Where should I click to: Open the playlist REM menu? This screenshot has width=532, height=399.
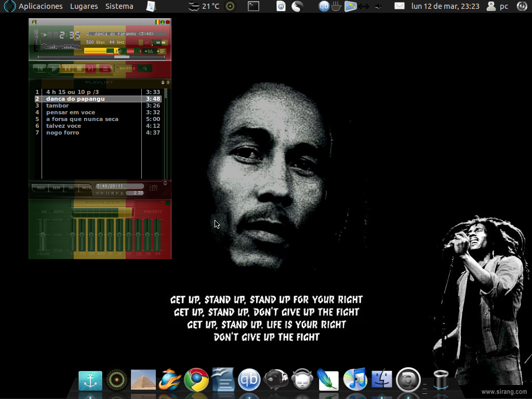click(56, 188)
